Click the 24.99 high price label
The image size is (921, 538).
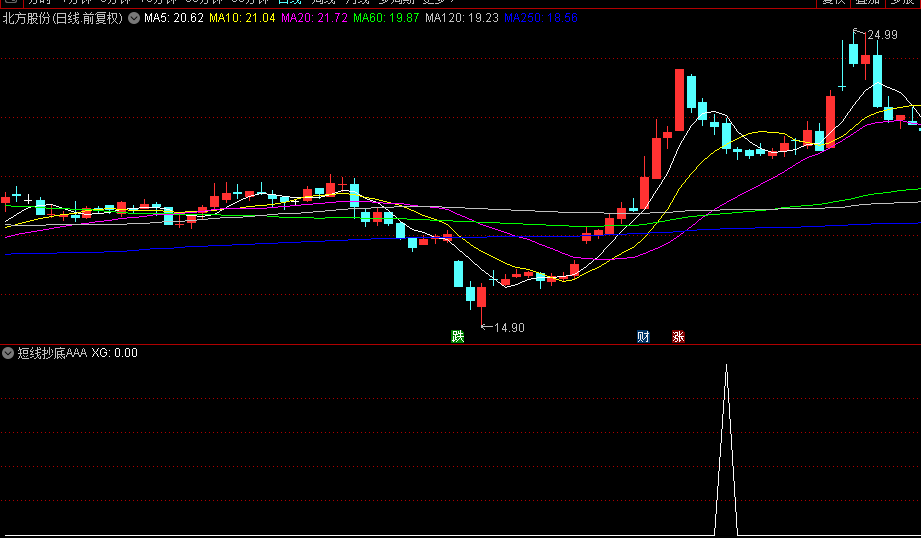882,35
